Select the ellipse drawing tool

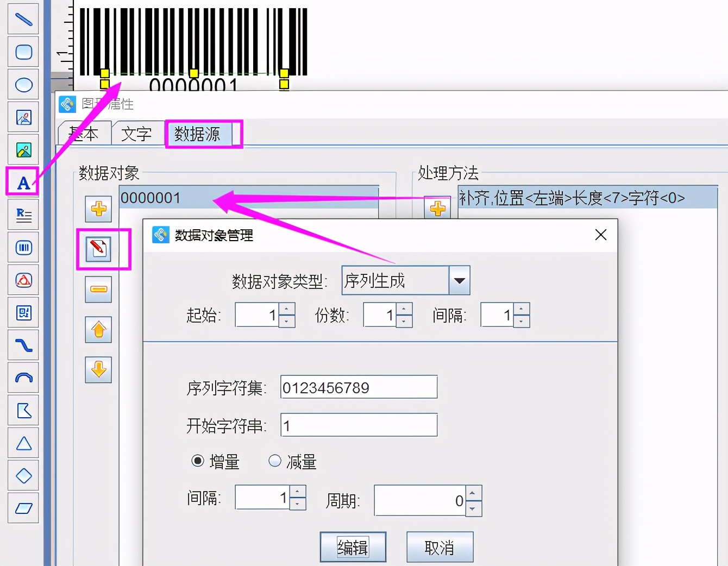pos(23,85)
